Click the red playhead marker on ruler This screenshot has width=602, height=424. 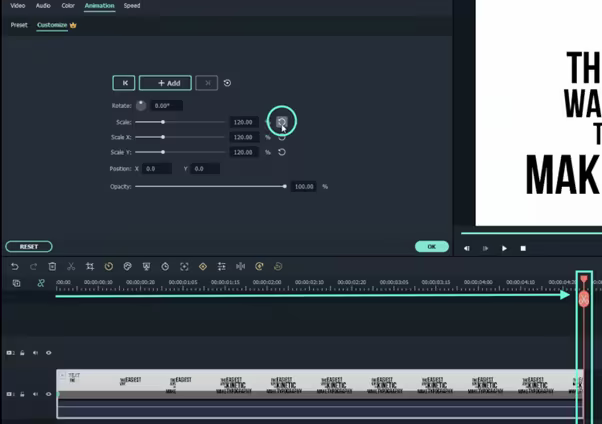(584, 279)
